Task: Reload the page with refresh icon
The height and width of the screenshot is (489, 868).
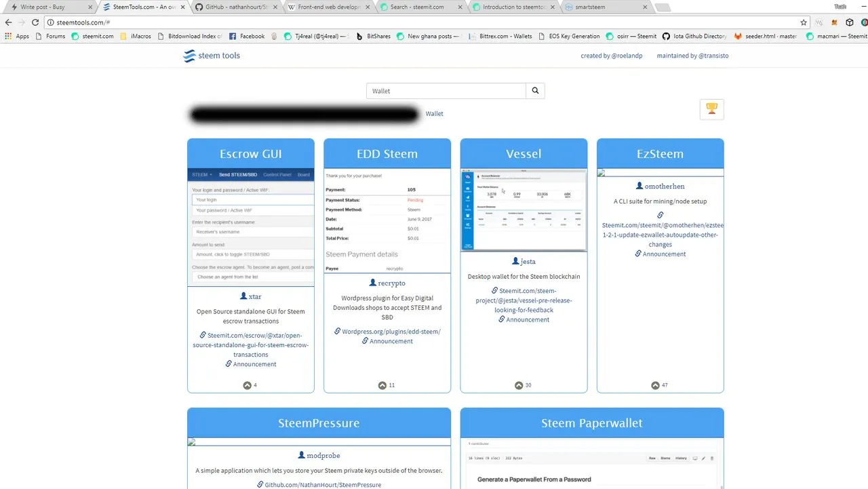Action: click(x=35, y=22)
